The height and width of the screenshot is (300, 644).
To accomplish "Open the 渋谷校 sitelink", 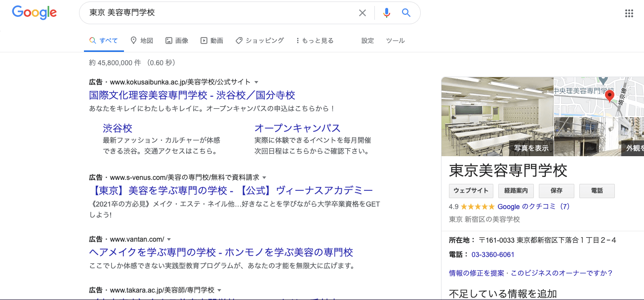I will [x=118, y=129].
